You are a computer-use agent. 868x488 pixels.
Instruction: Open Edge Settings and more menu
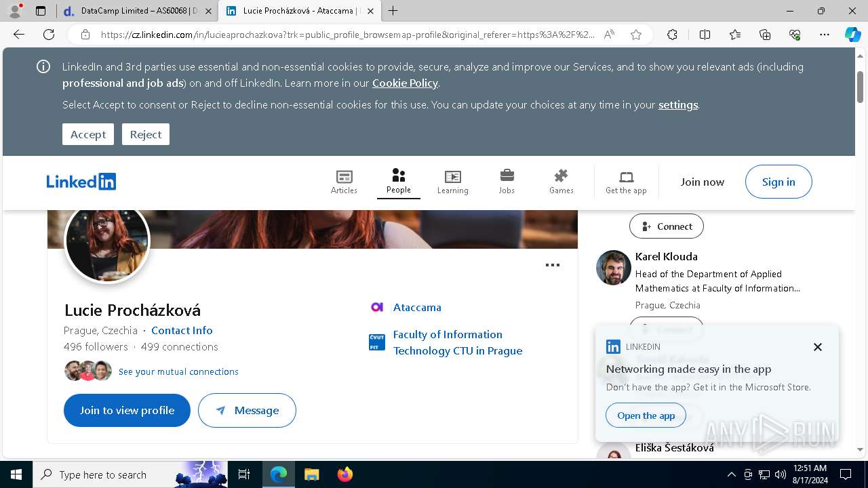pyautogui.click(x=825, y=35)
